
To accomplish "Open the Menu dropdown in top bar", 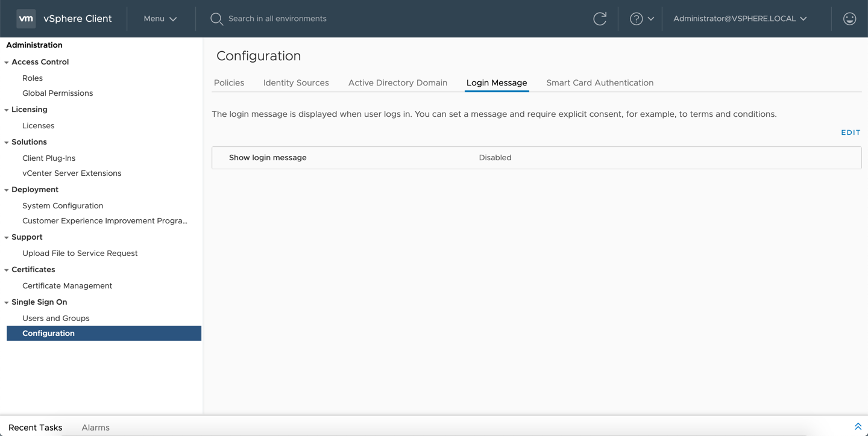I will coord(159,19).
